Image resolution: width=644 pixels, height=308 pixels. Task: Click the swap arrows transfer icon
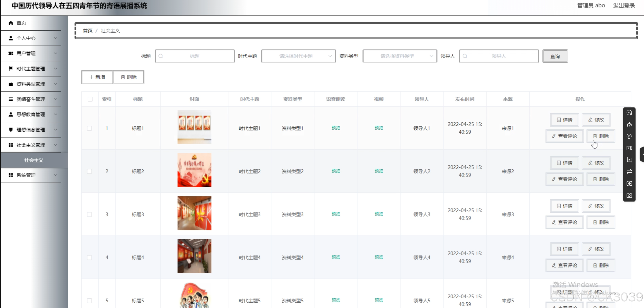tap(629, 171)
